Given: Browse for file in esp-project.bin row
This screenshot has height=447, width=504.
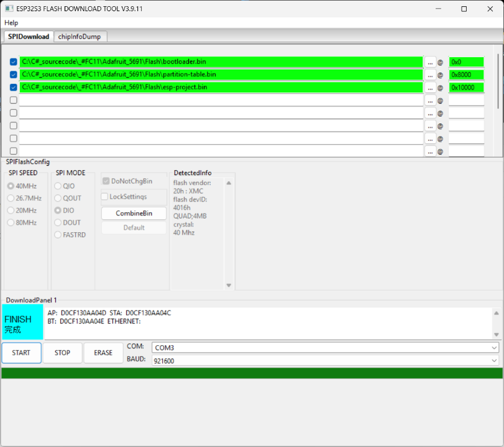Looking at the screenshot, I should 430,88.
